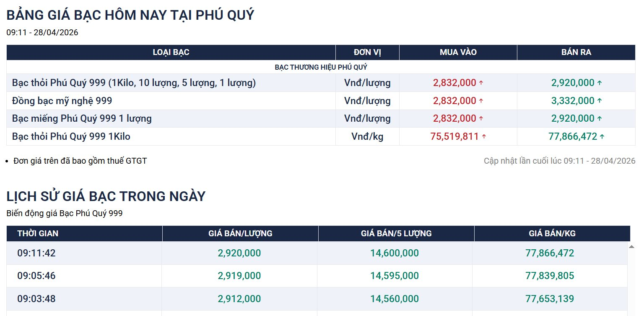Select the 09:05:46 history row time
Screen dimensions: 644x316
(36, 276)
